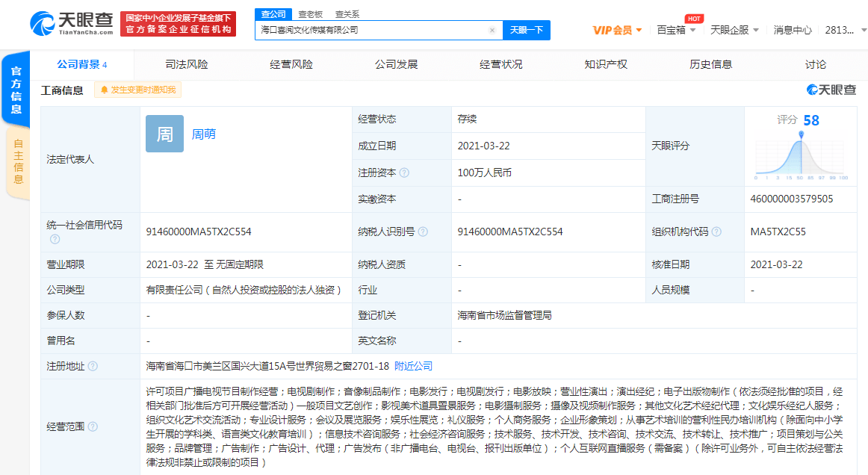Click the company name search input field
The image size is (868, 475).
pyautogui.click(x=372, y=31)
